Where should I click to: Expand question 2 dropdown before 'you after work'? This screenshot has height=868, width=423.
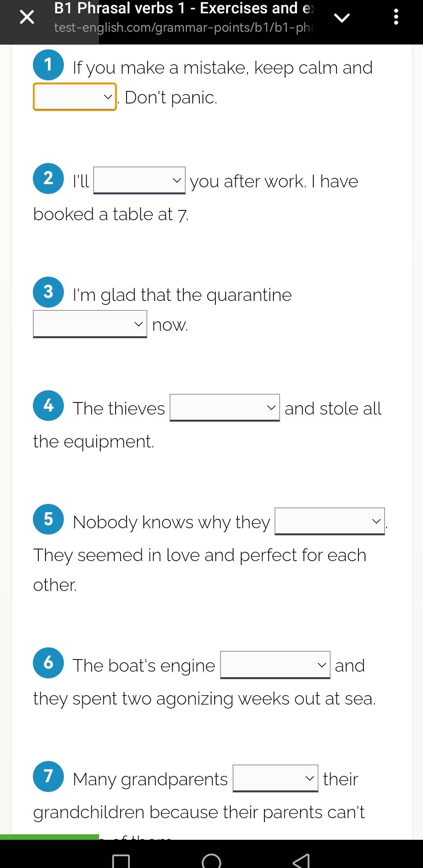coord(139,180)
